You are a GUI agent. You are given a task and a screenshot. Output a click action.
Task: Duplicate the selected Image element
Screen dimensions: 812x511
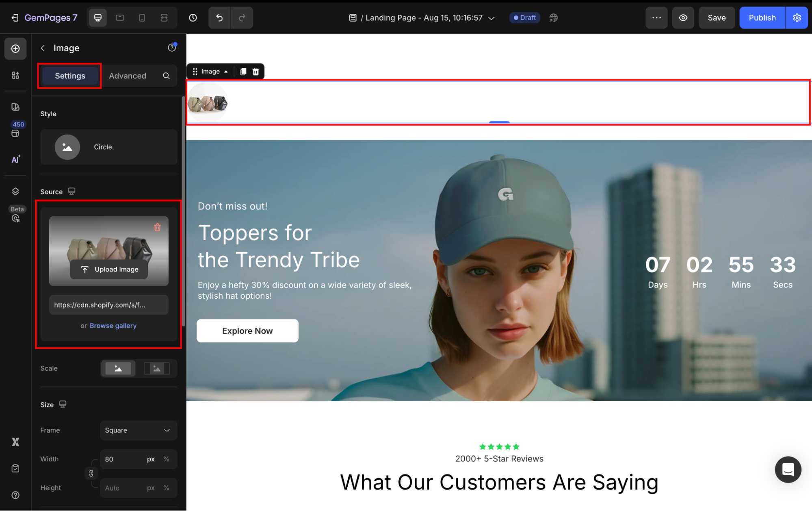pyautogui.click(x=243, y=72)
